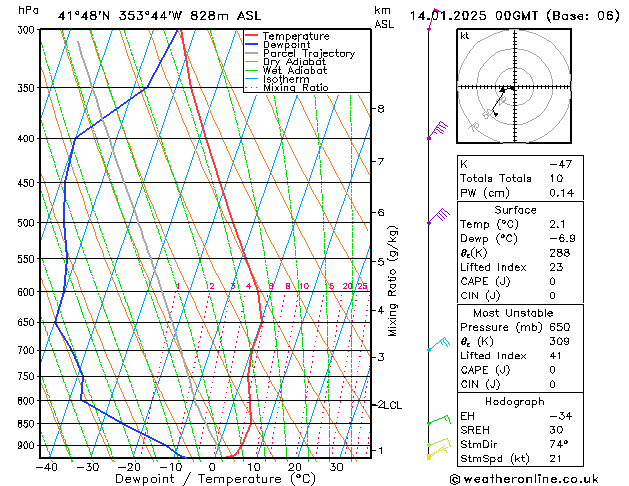Viewport: 629px width, 486px height.
Task: Click the 'Most Unstable' section heading
Action: pos(513,313)
